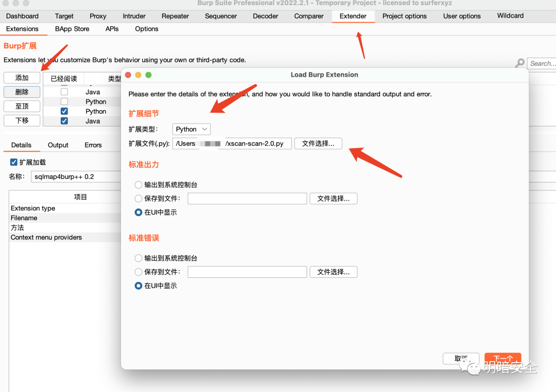Switch to the Target tab
556x392 pixels.
tap(64, 16)
